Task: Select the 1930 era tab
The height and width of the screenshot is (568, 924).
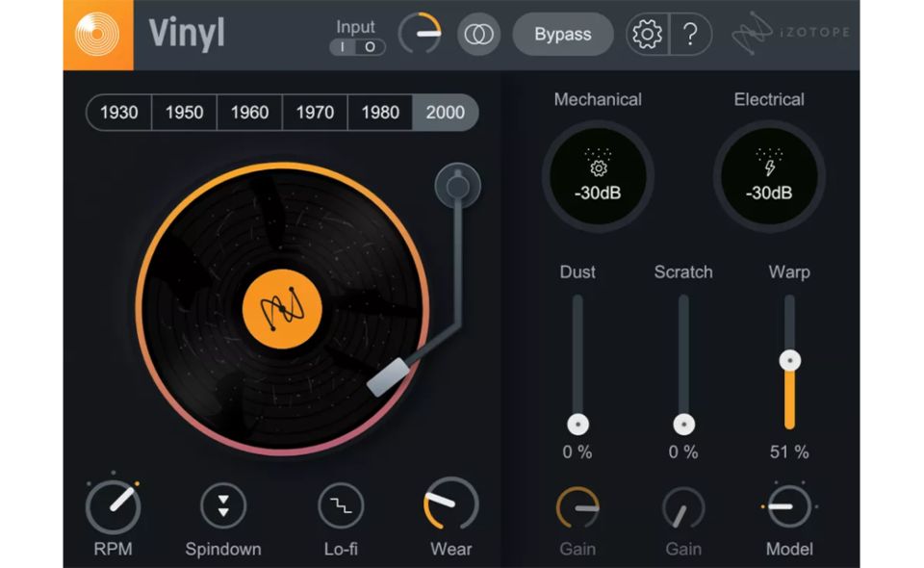Action: (x=119, y=113)
